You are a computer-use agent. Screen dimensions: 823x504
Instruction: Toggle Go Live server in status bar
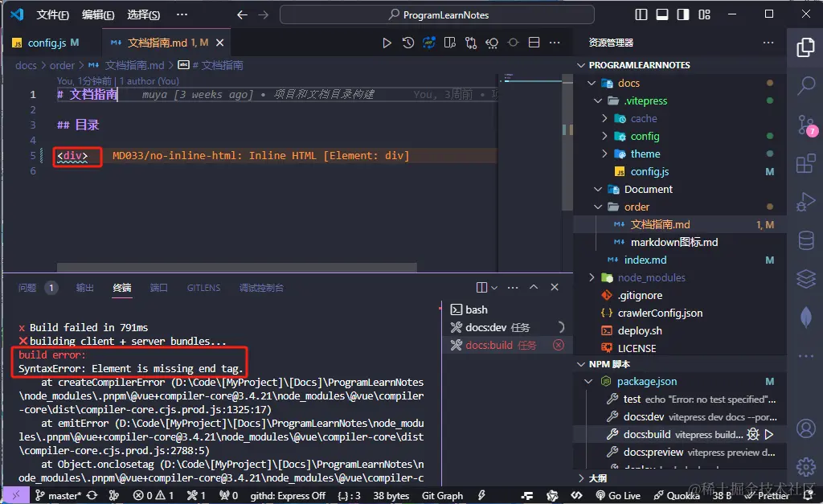[618, 496]
